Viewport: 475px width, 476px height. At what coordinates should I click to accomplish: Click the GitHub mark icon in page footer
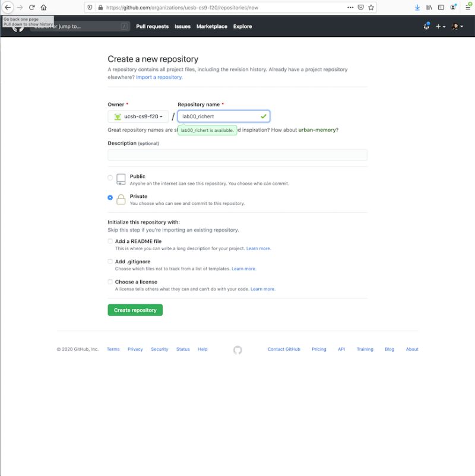[x=236, y=351]
